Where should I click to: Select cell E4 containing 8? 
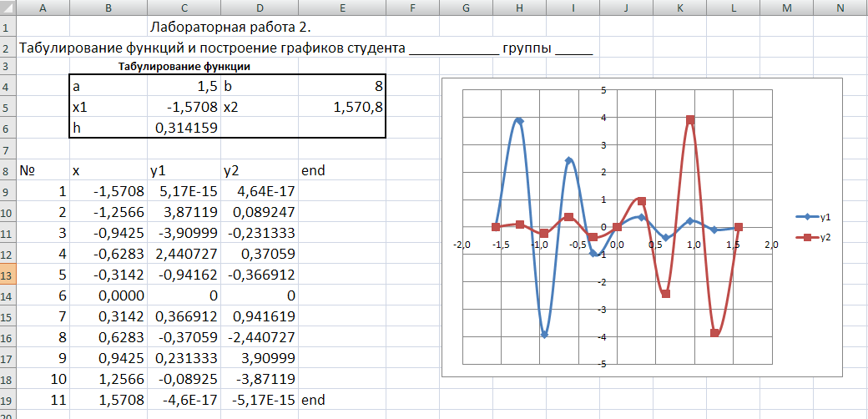coord(341,86)
